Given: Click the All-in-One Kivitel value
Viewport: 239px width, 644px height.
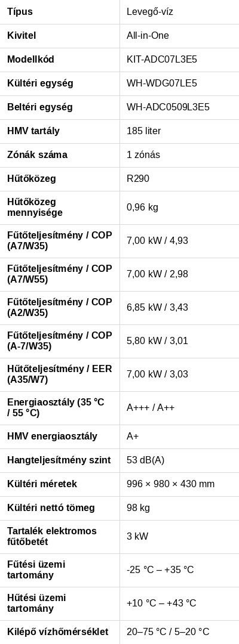Looking at the screenshot, I should click(x=148, y=36).
